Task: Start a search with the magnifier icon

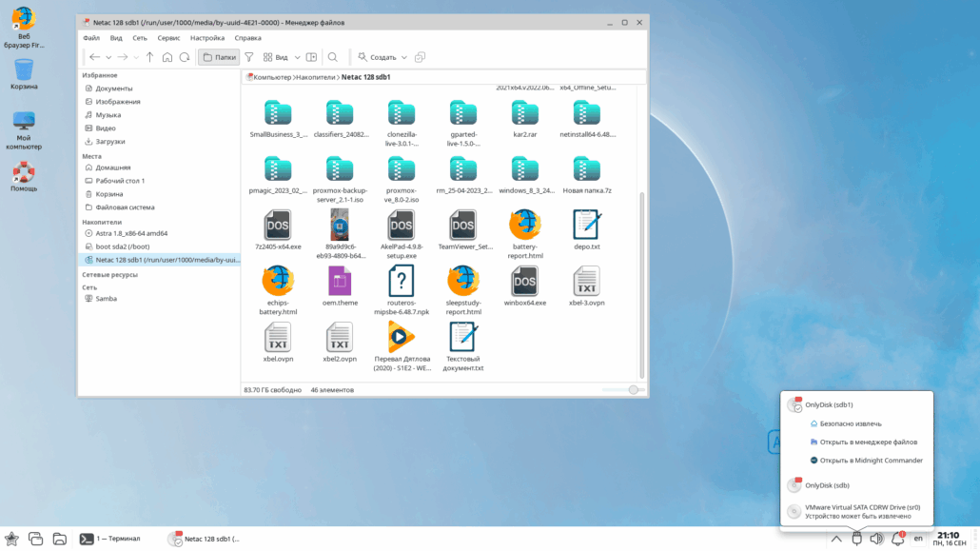Action: [x=331, y=57]
